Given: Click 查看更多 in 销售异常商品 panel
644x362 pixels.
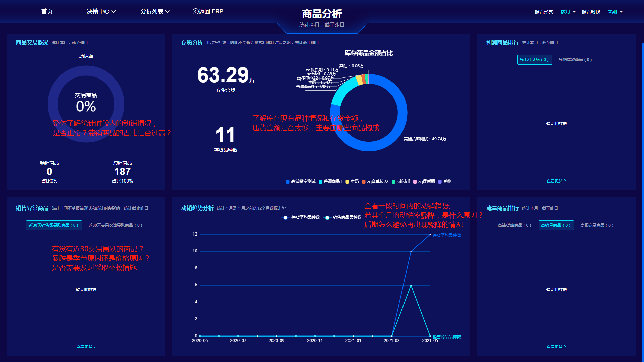Looking at the screenshot, I should [x=86, y=347].
